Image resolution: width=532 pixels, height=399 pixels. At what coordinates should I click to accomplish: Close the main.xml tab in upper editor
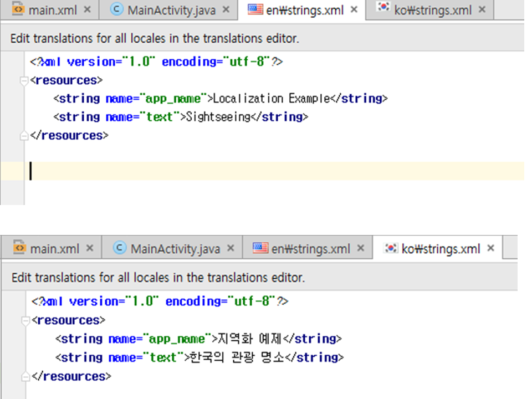88,10
